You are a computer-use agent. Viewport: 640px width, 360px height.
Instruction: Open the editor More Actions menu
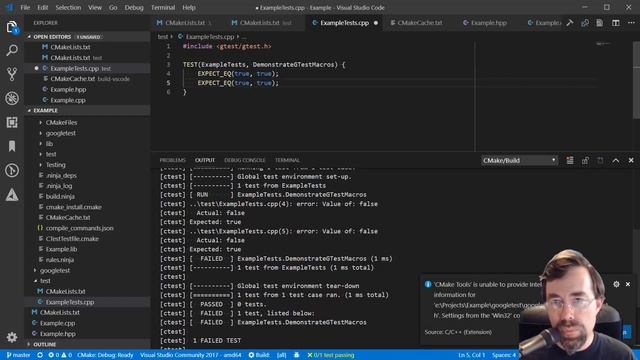tap(631, 23)
